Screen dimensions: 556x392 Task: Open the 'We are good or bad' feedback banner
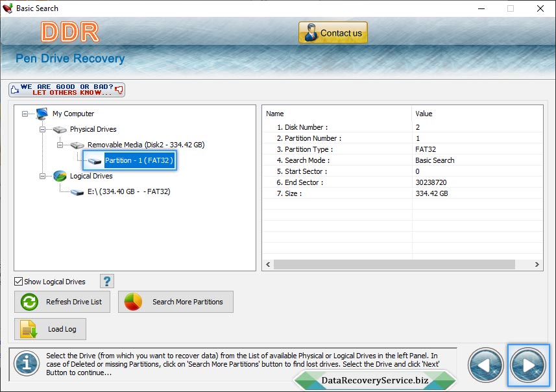tap(67, 90)
